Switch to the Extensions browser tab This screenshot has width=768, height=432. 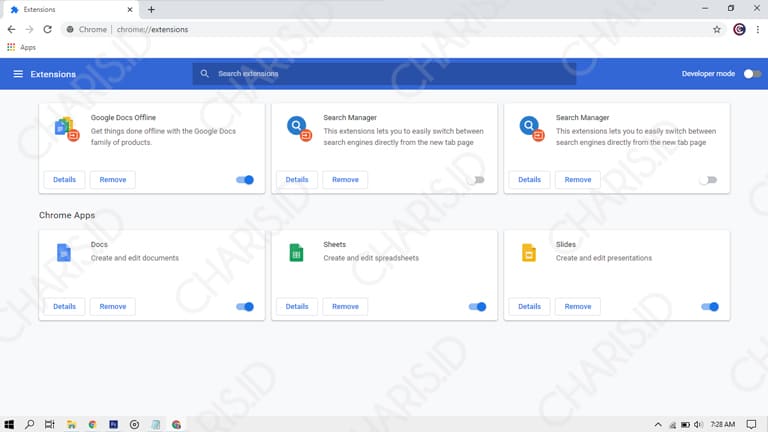tap(70, 9)
